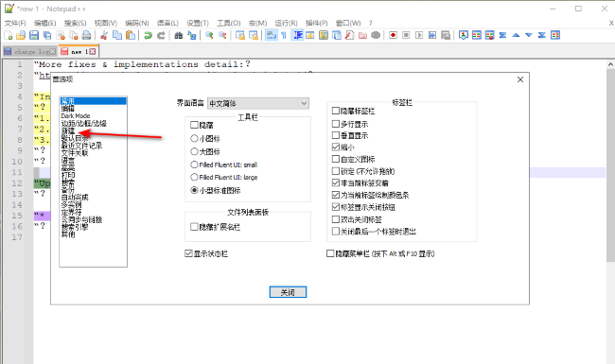Click the Save file floppy icon
The image size is (615, 364).
click(x=34, y=35)
